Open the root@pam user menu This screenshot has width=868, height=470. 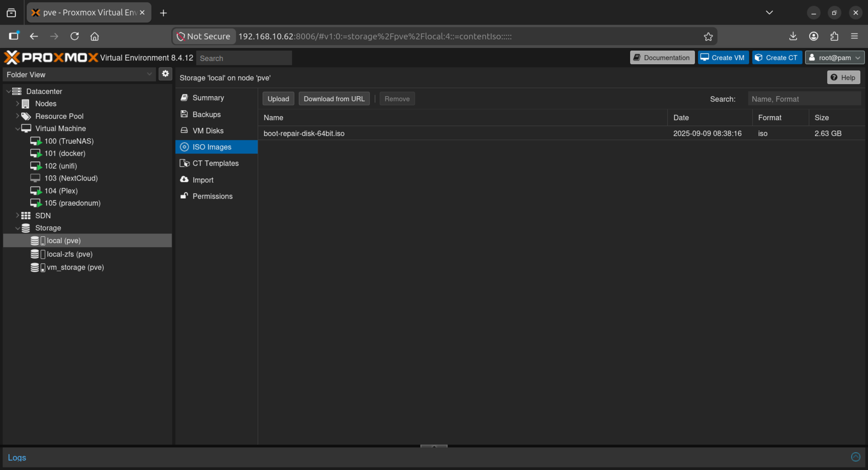click(x=835, y=58)
